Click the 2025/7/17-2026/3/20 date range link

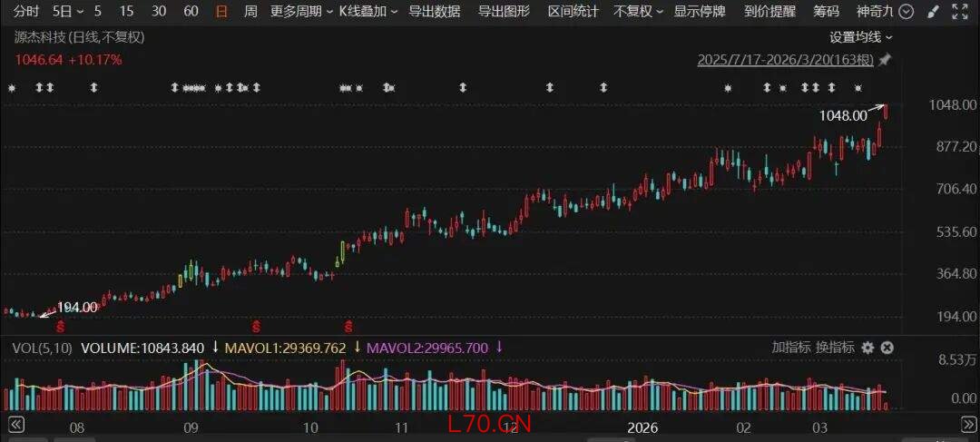coord(785,60)
